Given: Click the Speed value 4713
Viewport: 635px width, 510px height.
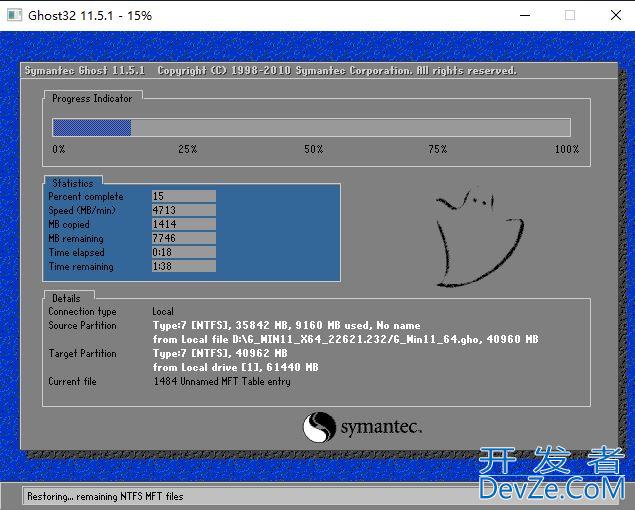Looking at the screenshot, I should coord(183,210).
